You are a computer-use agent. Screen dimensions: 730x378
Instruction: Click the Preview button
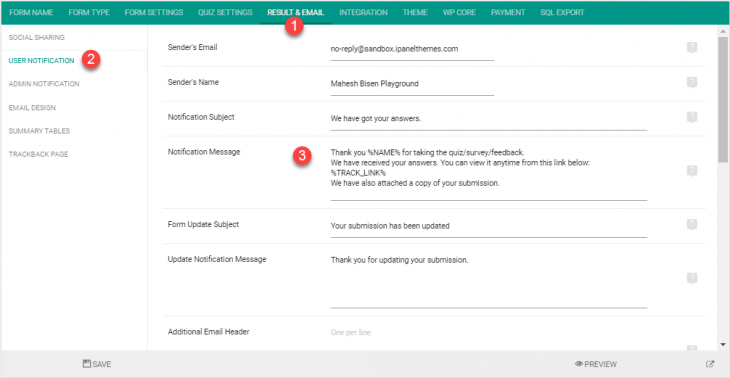[596, 364]
